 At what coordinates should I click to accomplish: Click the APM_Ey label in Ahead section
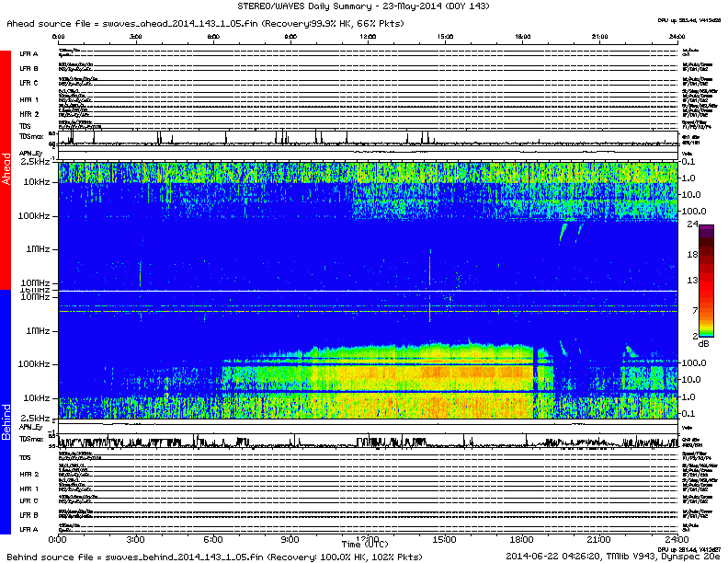[x=30, y=154]
